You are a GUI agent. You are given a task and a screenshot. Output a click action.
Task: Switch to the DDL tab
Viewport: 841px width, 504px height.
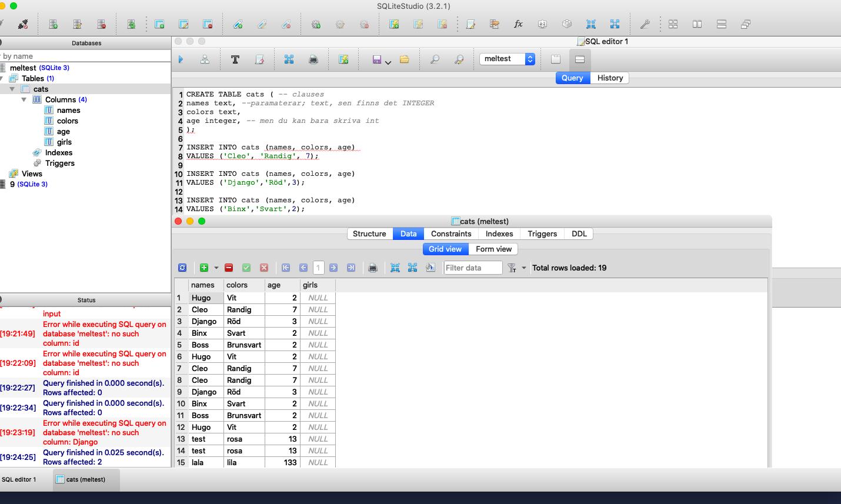click(x=579, y=233)
